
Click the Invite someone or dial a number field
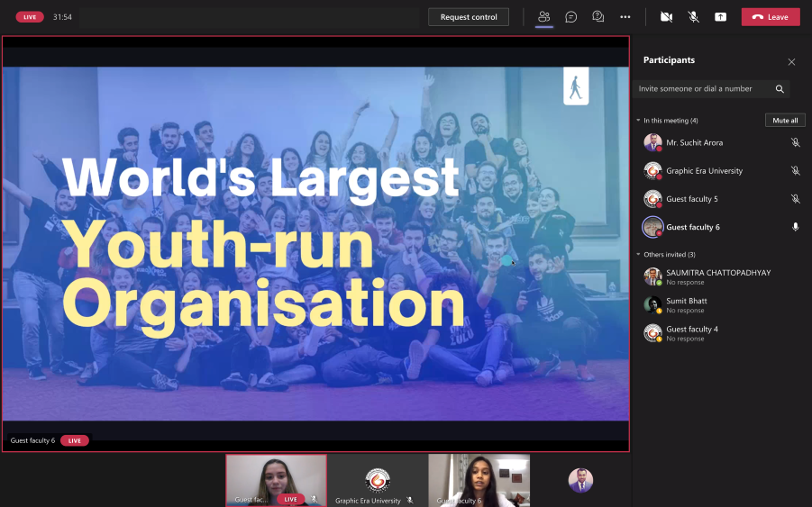pyautogui.click(x=702, y=89)
